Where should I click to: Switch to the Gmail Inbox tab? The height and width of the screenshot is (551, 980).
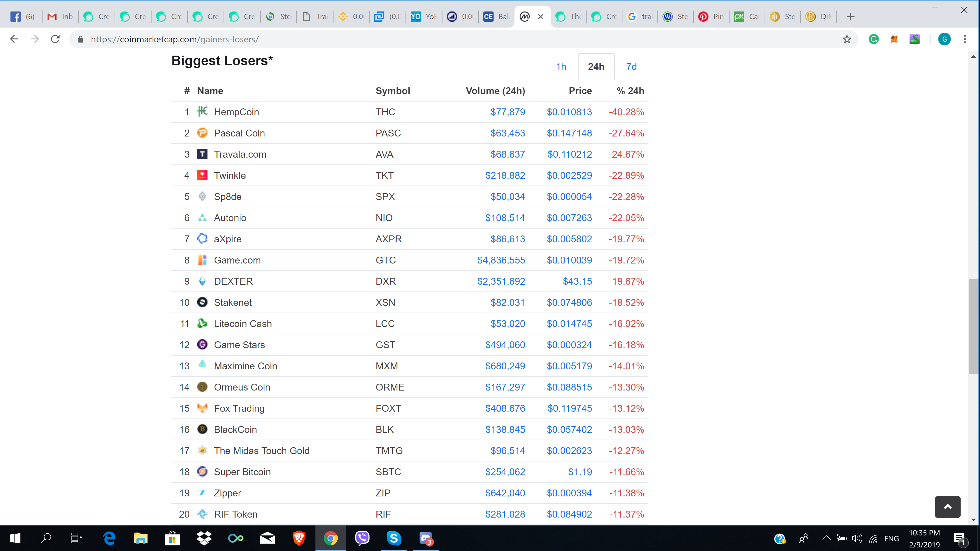click(x=60, y=16)
